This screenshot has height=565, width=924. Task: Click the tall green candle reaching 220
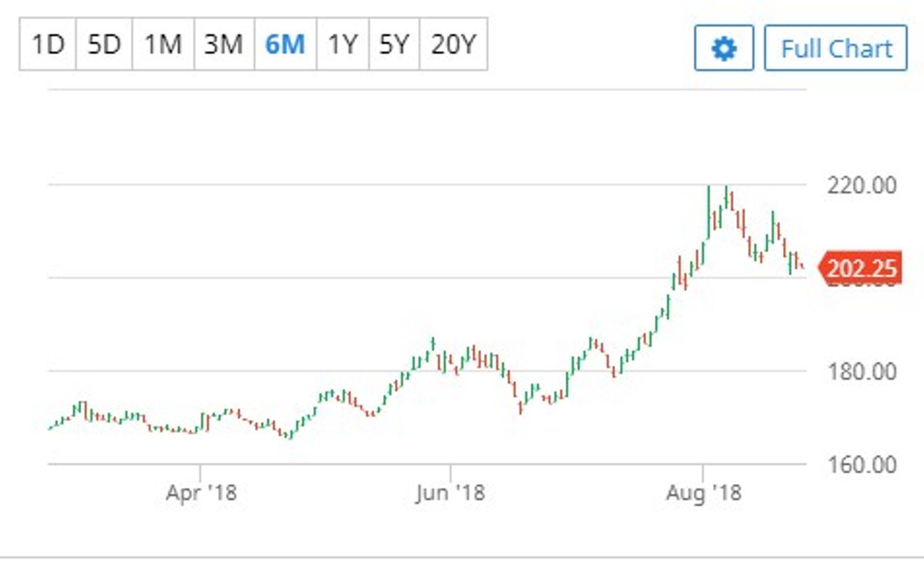(x=708, y=212)
